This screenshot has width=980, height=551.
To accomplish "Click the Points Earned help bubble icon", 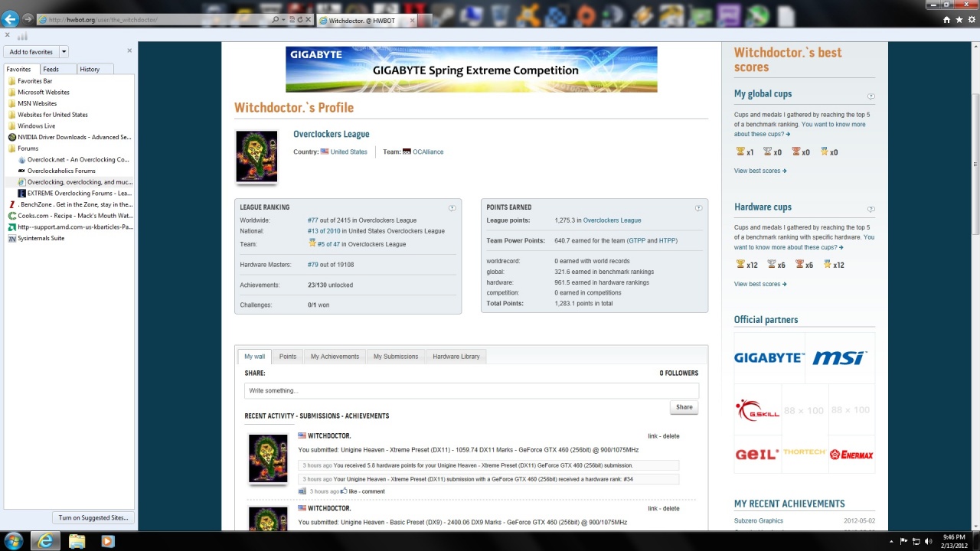I will tap(698, 208).
